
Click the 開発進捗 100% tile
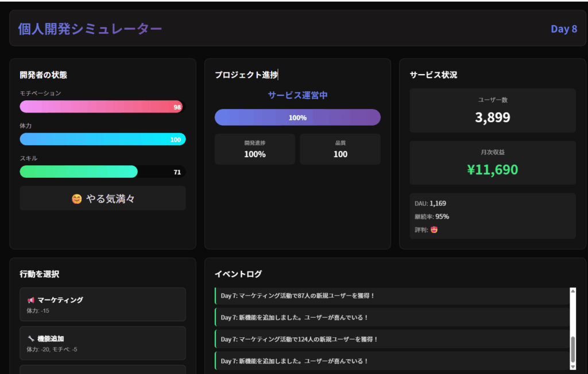[254, 149]
